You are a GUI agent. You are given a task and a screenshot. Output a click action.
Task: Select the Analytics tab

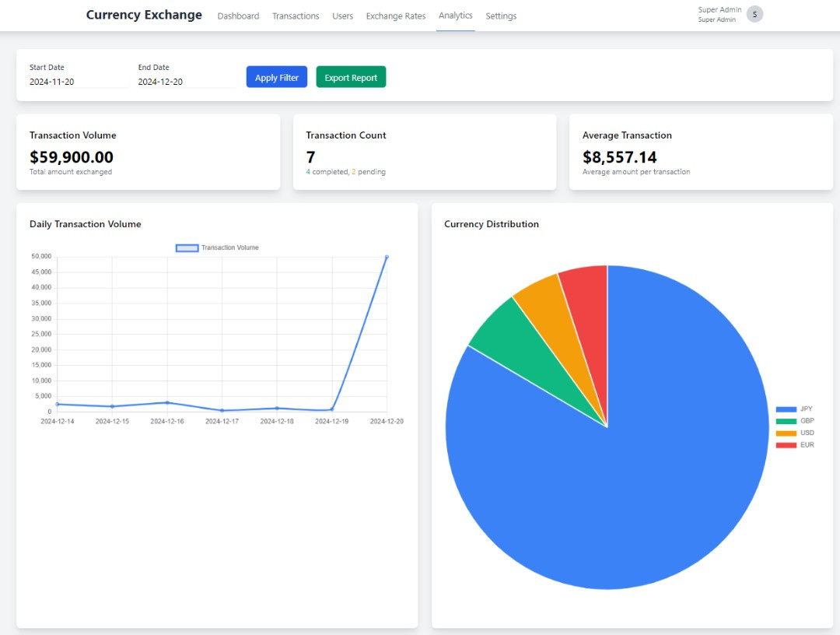pos(455,16)
